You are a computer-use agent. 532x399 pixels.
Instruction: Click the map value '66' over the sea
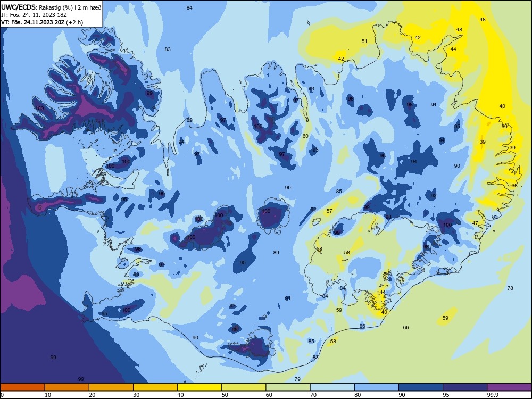tap(406, 328)
